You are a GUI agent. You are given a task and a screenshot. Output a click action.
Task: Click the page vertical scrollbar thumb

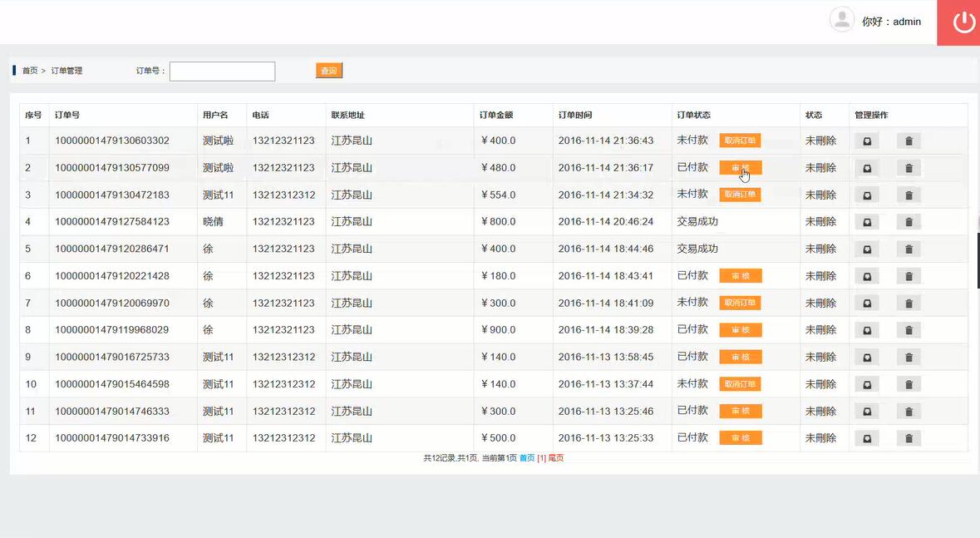click(x=978, y=261)
